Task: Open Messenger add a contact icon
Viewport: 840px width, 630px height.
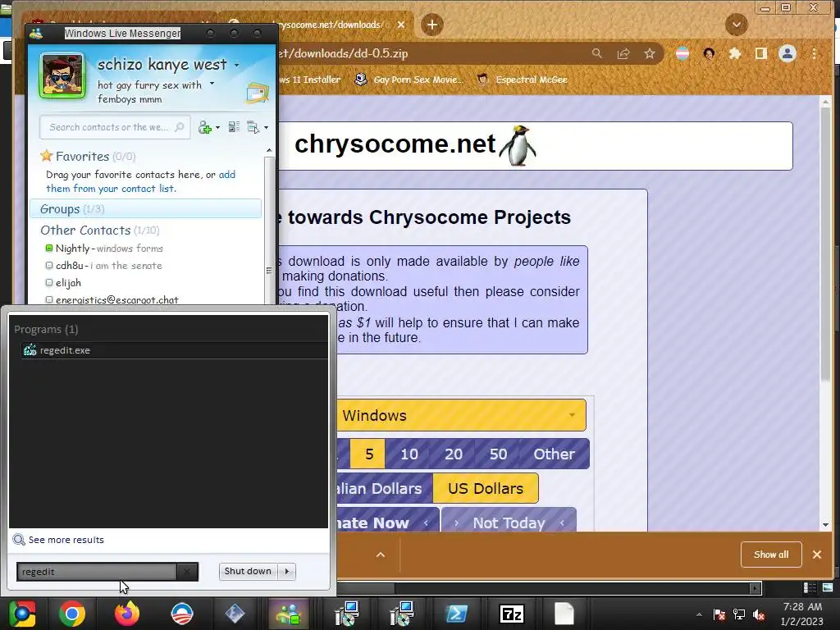Action: (205, 127)
